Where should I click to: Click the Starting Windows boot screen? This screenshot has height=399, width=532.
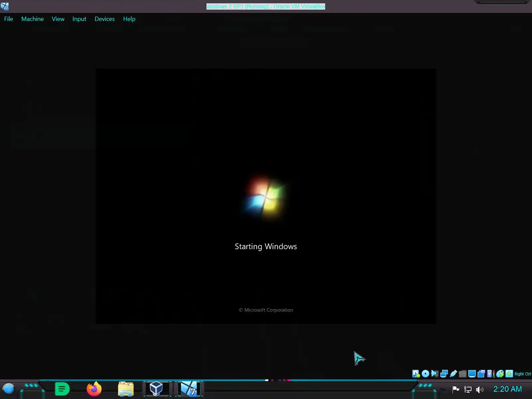click(266, 196)
